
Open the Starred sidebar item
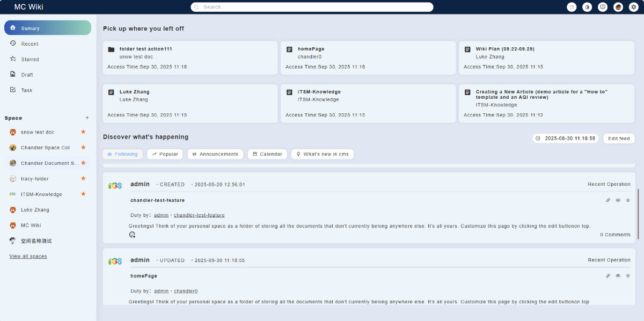click(48, 59)
